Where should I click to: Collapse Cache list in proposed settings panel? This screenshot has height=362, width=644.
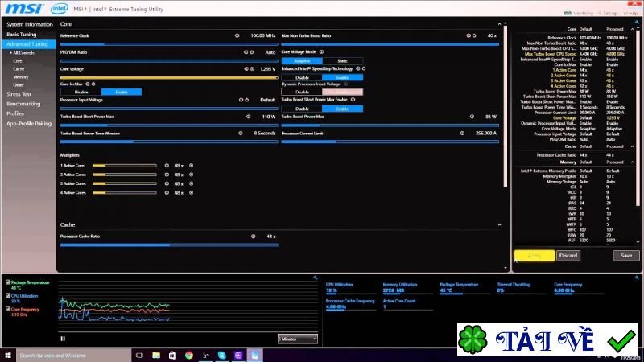tap(632, 146)
